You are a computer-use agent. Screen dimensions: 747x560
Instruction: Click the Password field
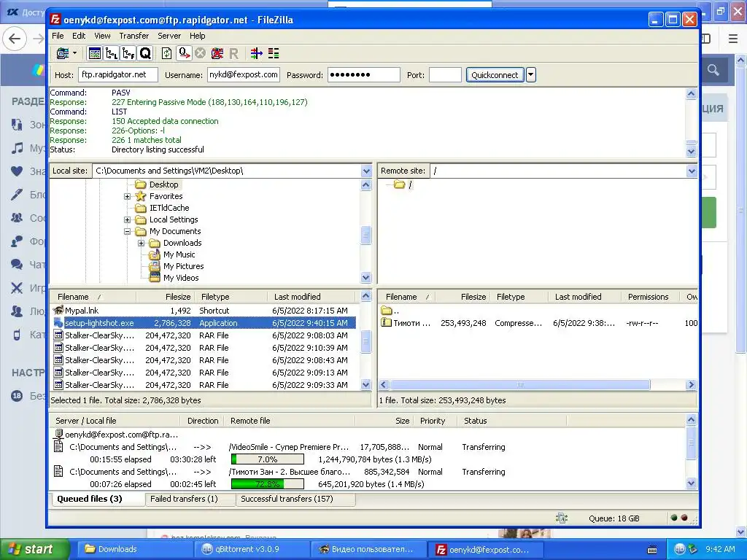click(363, 75)
